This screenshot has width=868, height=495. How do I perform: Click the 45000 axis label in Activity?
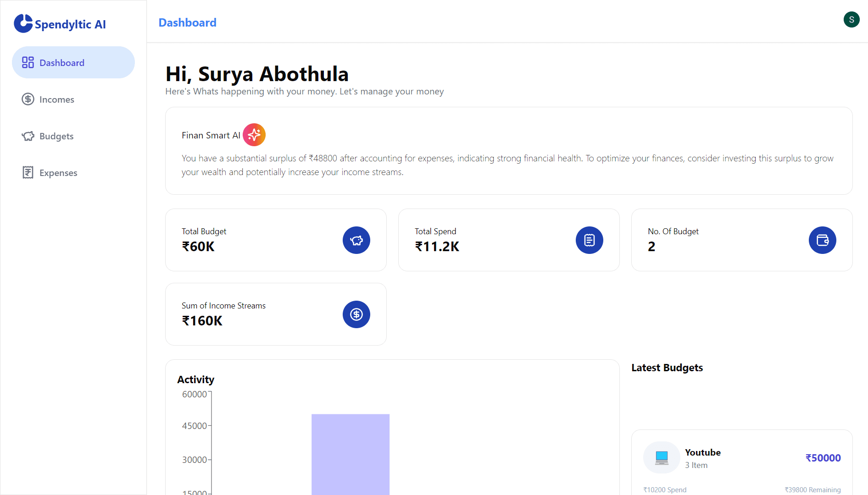click(195, 426)
